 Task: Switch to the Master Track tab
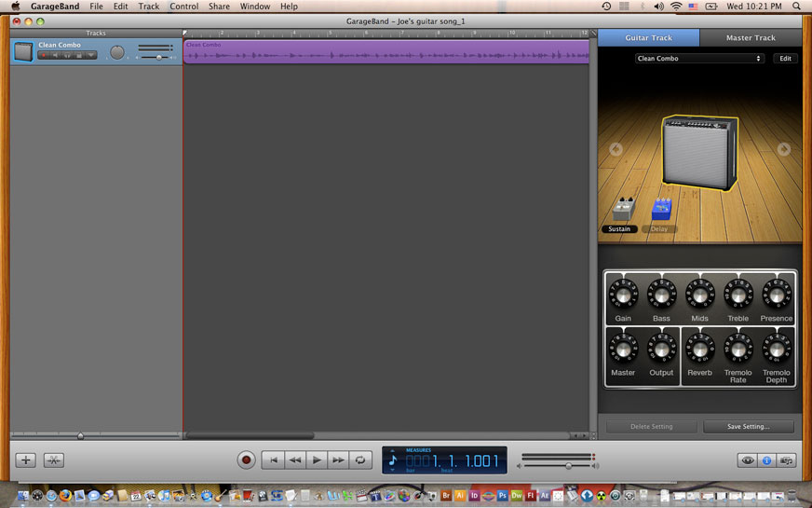point(751,38)
